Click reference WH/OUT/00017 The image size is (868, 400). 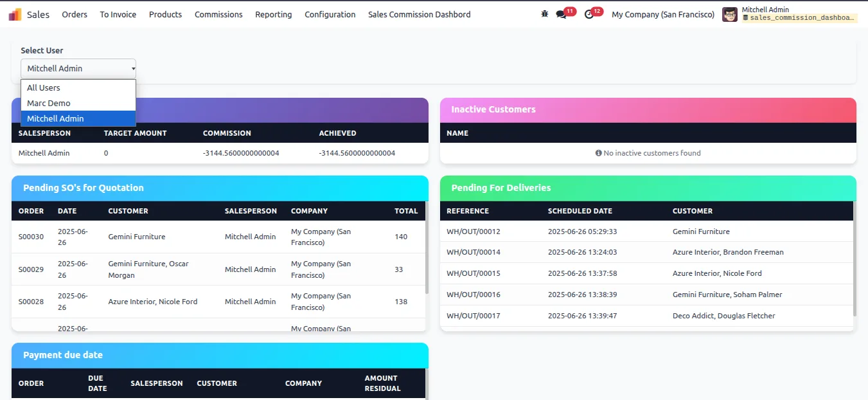click(474, 316)
